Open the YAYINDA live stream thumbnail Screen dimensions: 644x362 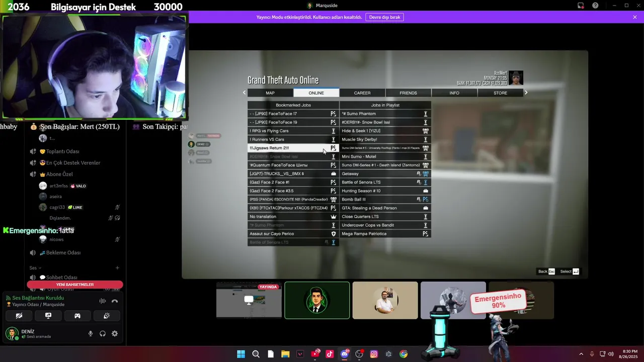(x=249, y=300)
